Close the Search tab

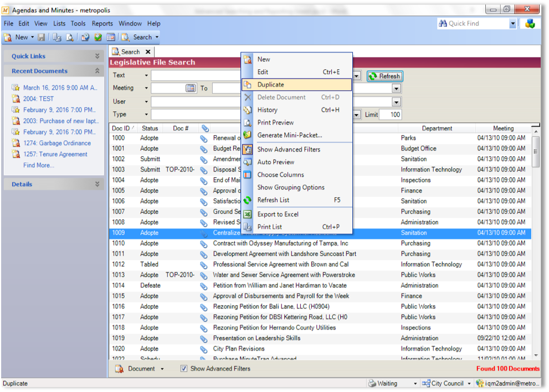(148, 52)
